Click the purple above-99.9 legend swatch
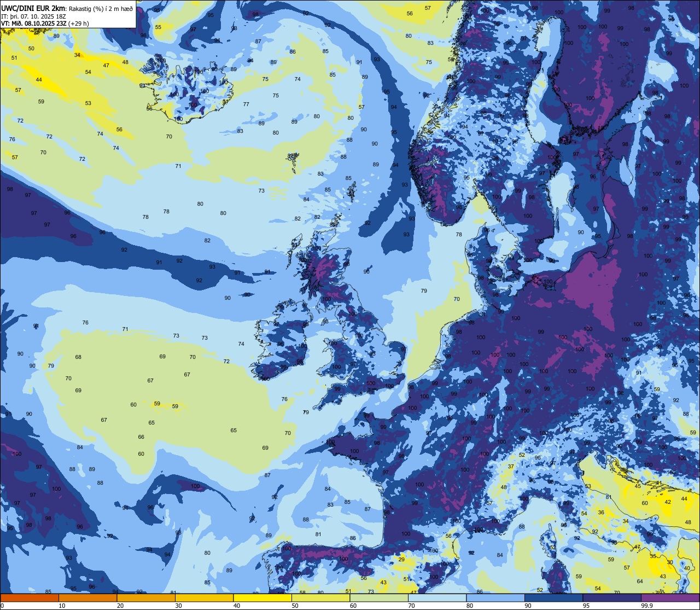 click(x=670, y=597)
